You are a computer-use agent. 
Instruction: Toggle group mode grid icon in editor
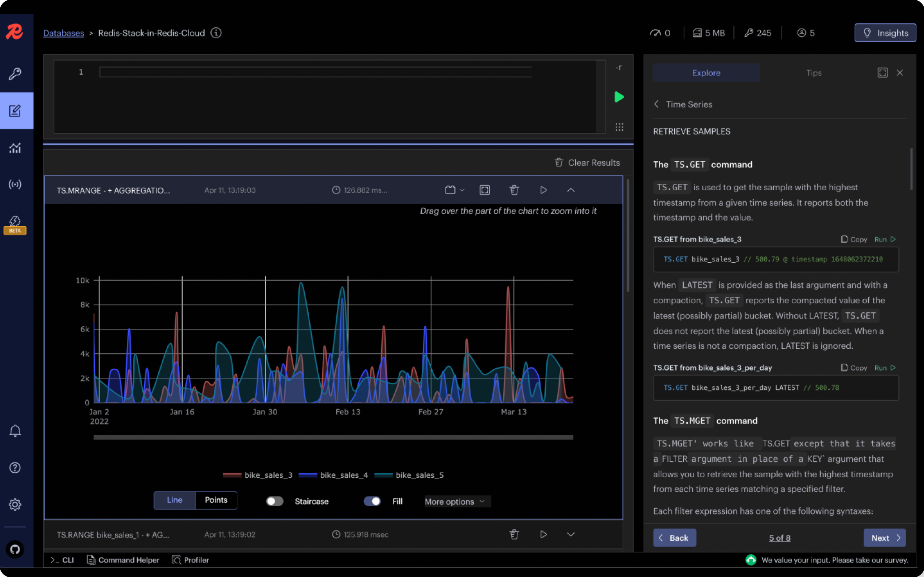(x=619, y=127)
